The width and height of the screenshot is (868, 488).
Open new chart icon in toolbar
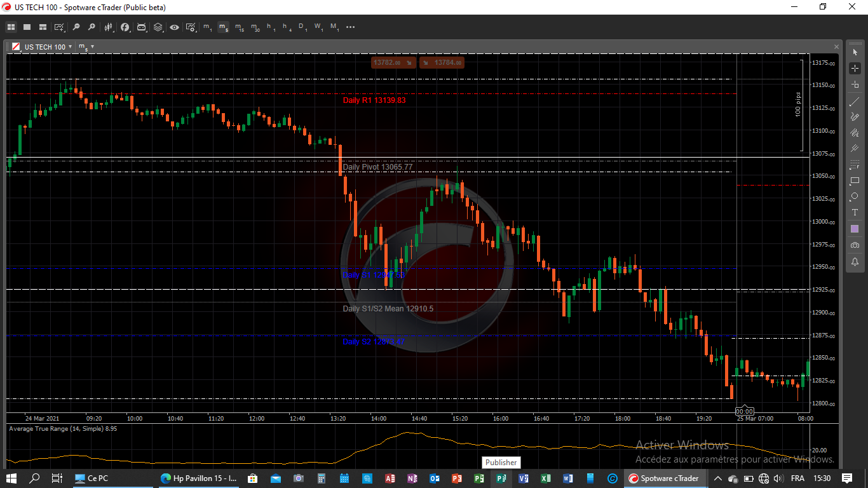pos(59,27)
